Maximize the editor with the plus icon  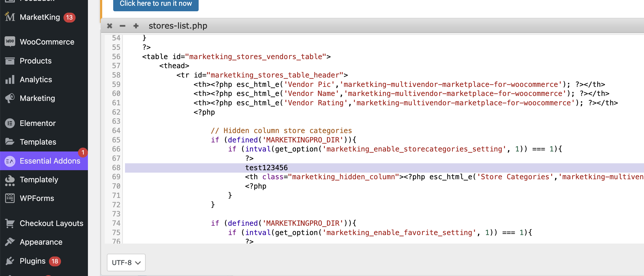(x=136, y=26)
